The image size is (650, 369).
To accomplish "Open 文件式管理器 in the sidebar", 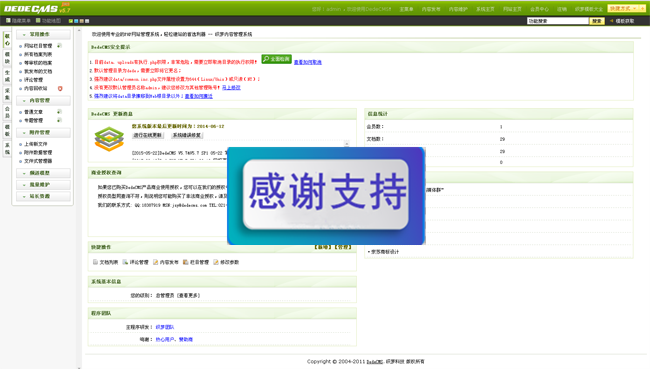I will (38, 161).
